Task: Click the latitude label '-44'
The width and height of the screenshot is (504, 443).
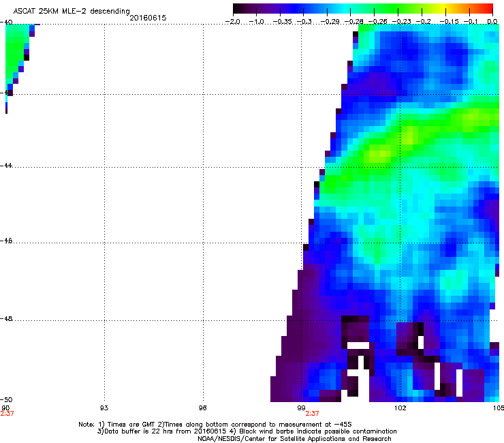Action: click(x=6, y=166)
